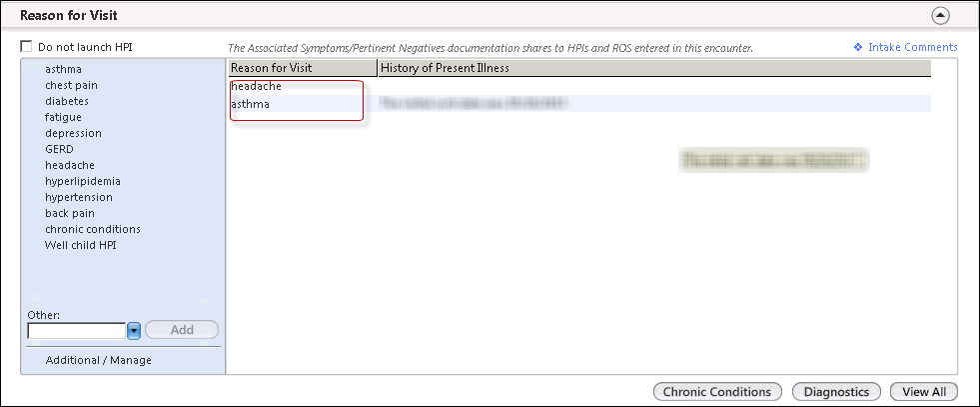Open Additional / Manage option
Image resolution: width=980 pixels, height=407 pixels.
coord(98,360)
